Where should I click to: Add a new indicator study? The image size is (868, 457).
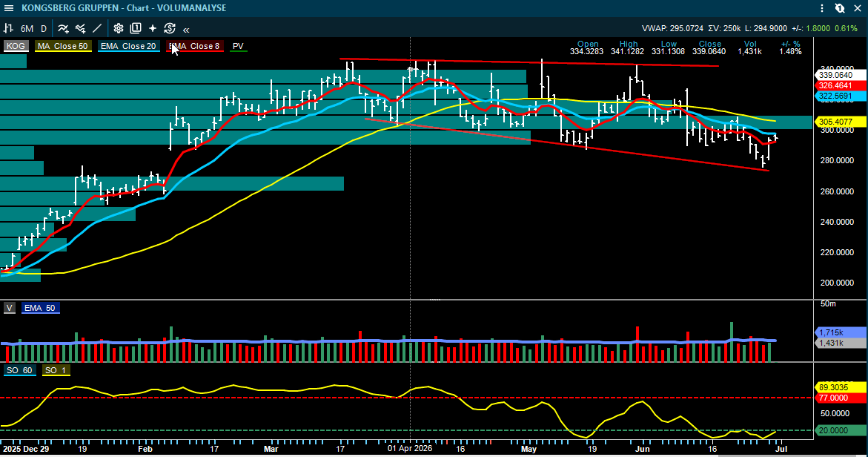(63, 28)
